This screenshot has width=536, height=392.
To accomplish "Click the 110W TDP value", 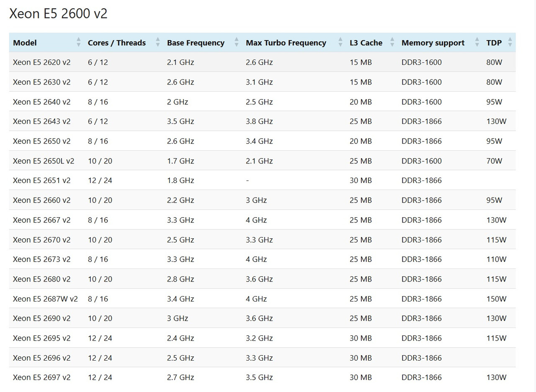I will tap(496, 259).
